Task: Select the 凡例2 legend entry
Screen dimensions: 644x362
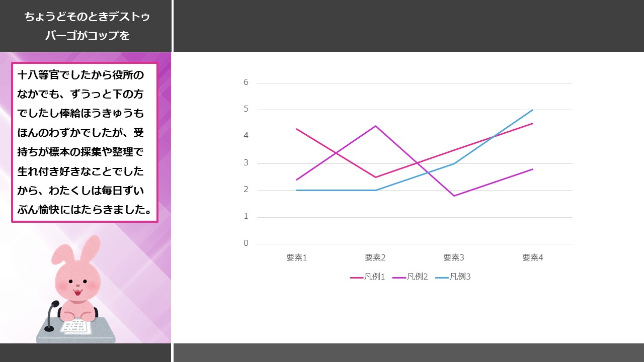Action: (410, 277)
